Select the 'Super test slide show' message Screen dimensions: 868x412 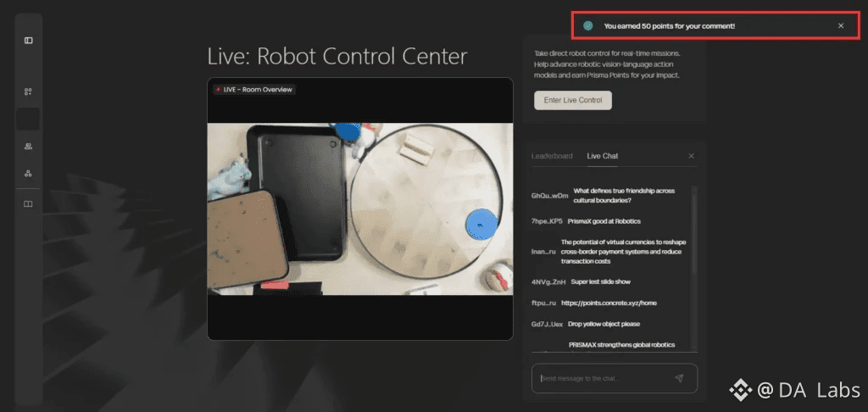[601, 281]
